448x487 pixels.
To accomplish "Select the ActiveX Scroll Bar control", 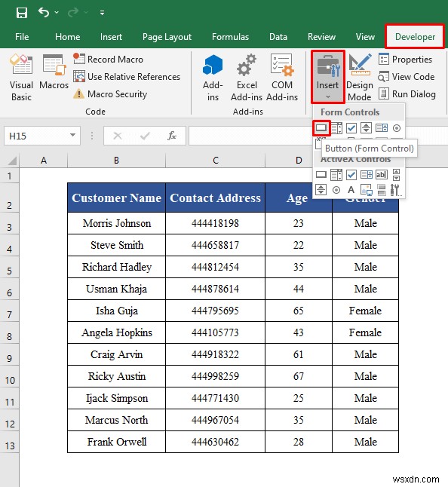I will (x=396, y=175).
